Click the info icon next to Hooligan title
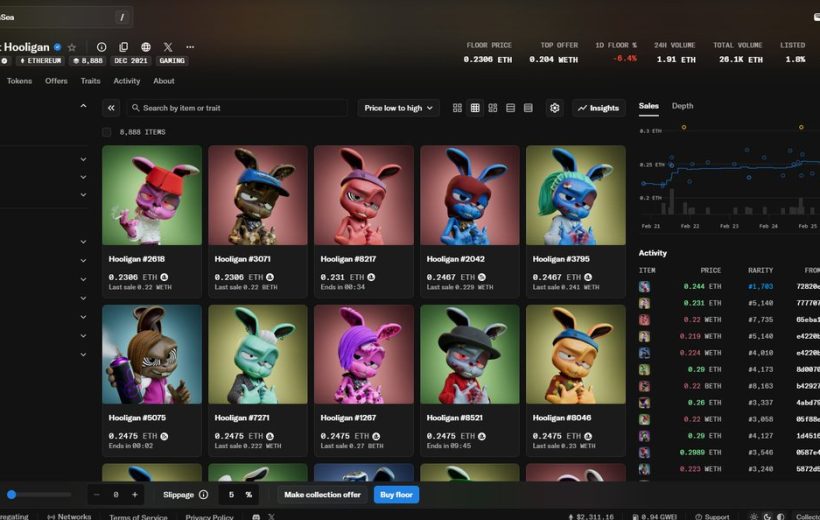 coord(101,47)
